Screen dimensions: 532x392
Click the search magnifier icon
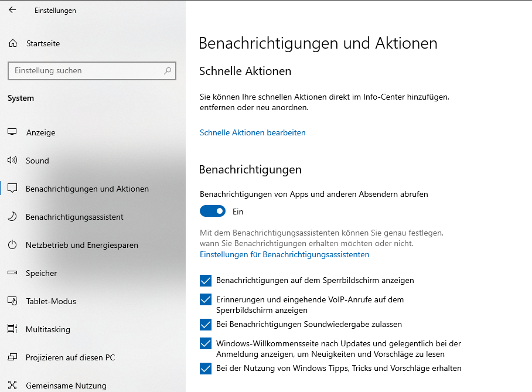(168, 71)
